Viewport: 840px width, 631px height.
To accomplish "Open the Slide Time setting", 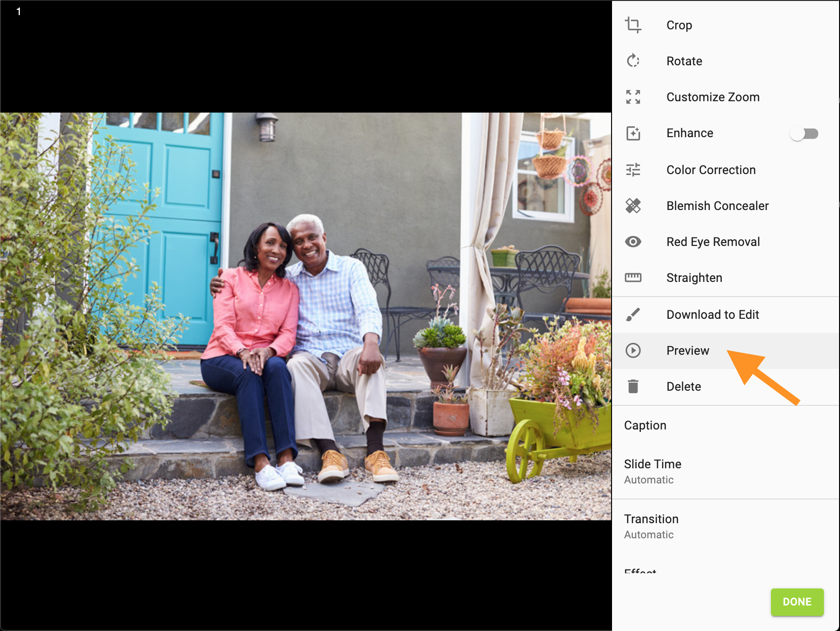I will (x=653, y=464).
